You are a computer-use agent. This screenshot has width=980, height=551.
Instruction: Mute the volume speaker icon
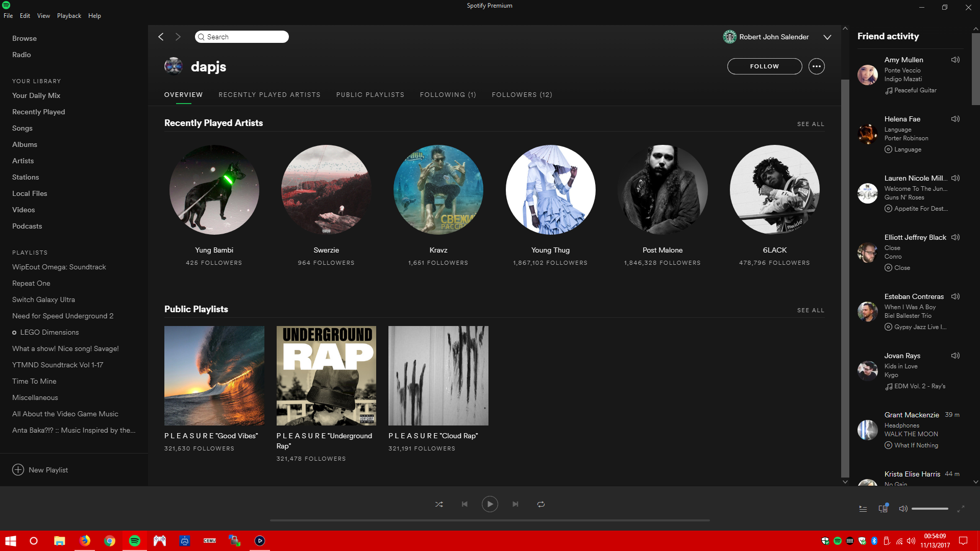[x=903, y=509]
